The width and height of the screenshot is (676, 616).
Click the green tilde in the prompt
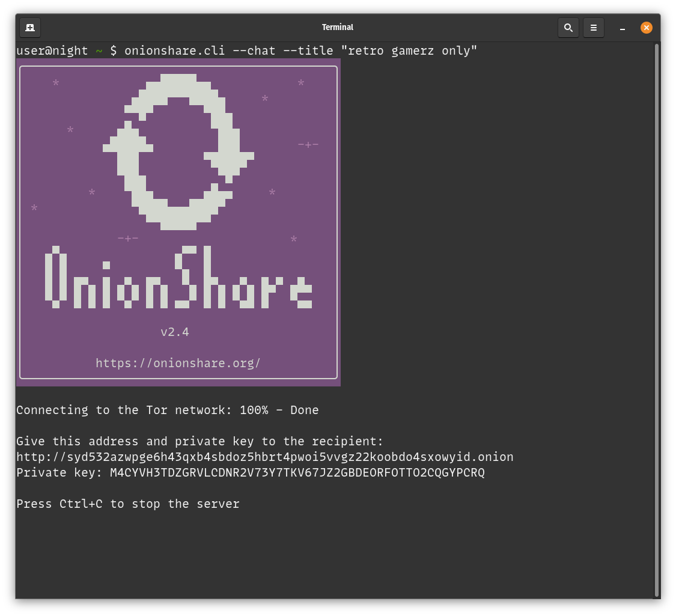99,51
